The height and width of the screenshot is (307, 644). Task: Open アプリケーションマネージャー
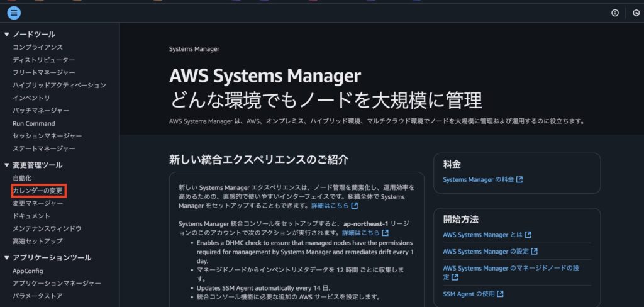click(57, 284)
